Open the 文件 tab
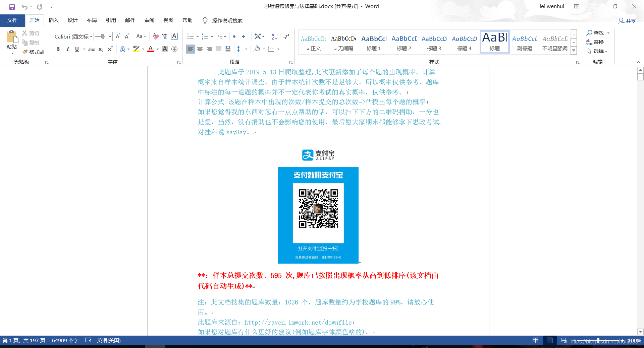 [12, 20]
